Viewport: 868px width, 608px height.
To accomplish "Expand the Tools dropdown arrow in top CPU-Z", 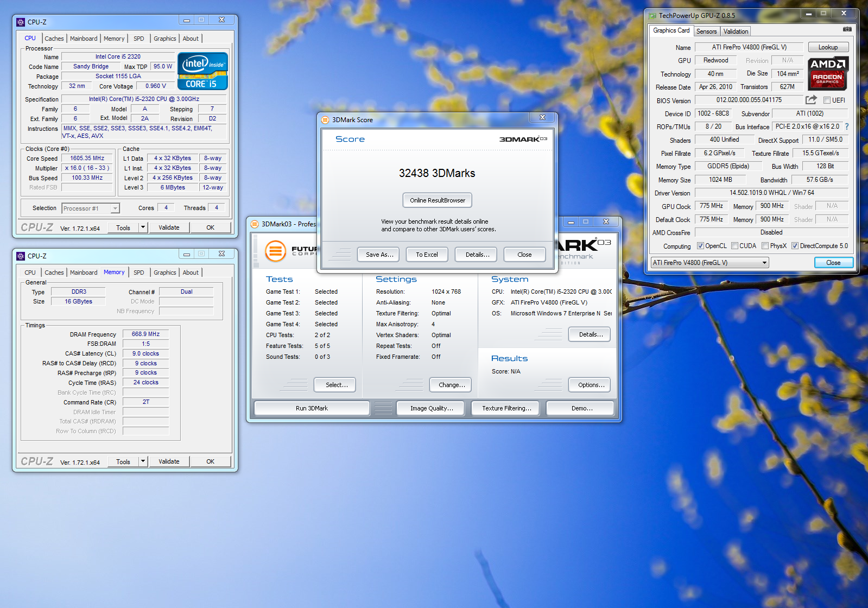I will tap(143, 227).
